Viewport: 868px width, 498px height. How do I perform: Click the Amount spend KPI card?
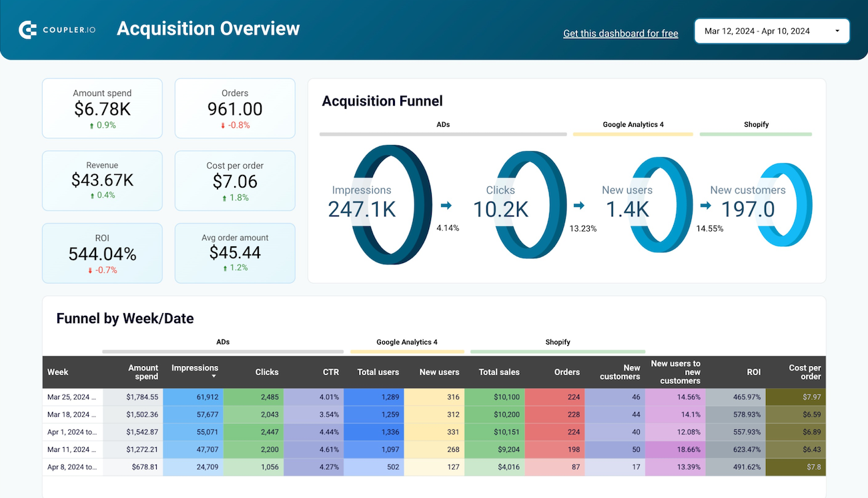coord(102,108)
